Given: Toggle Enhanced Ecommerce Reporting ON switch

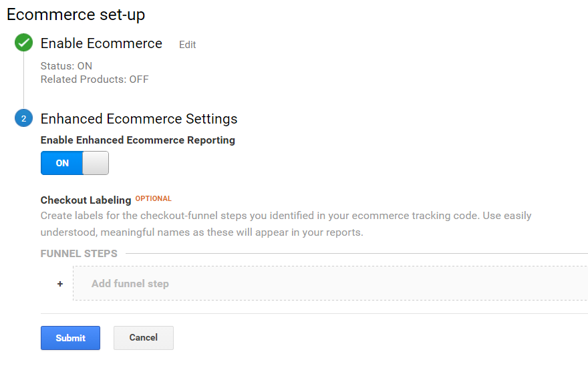Looking at the screenshot, I should [x=75, y=163].
